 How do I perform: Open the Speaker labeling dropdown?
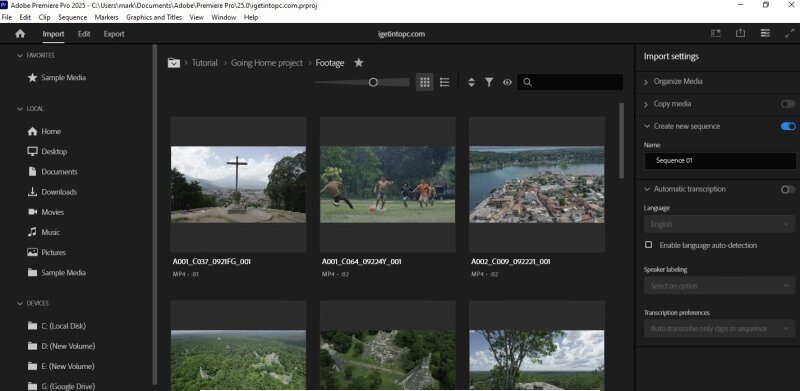[719, 286]
